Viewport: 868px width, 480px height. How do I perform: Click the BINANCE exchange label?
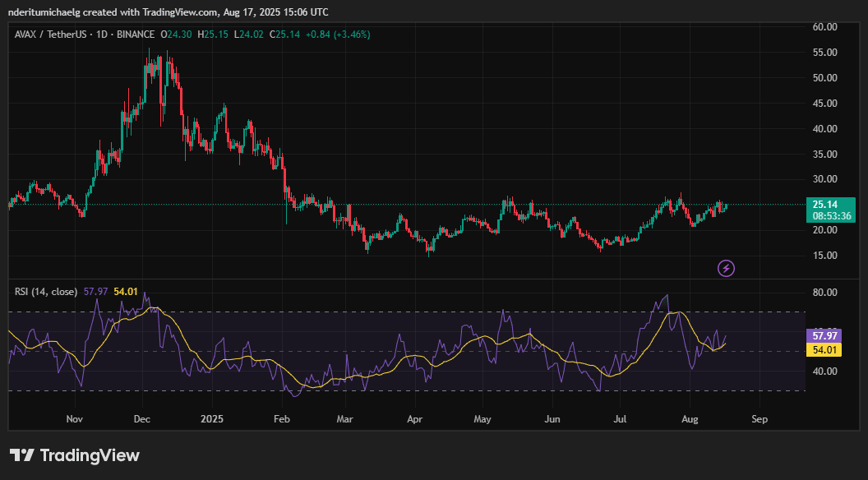(x=136, y=35)
